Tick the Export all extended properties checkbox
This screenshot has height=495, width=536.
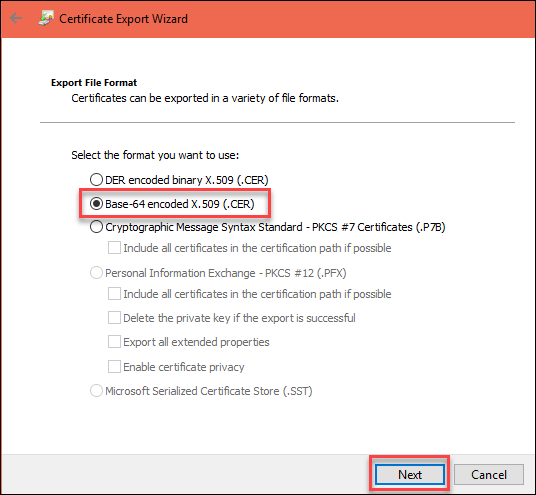(114, 342)
